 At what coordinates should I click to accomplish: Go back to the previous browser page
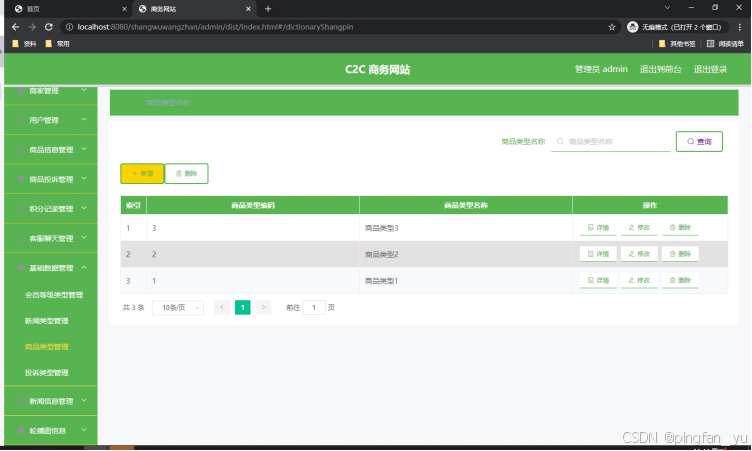pos(15,27)
